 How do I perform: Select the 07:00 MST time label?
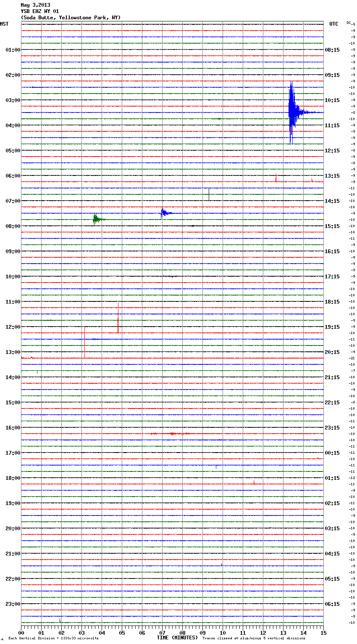tap(13, 201)
